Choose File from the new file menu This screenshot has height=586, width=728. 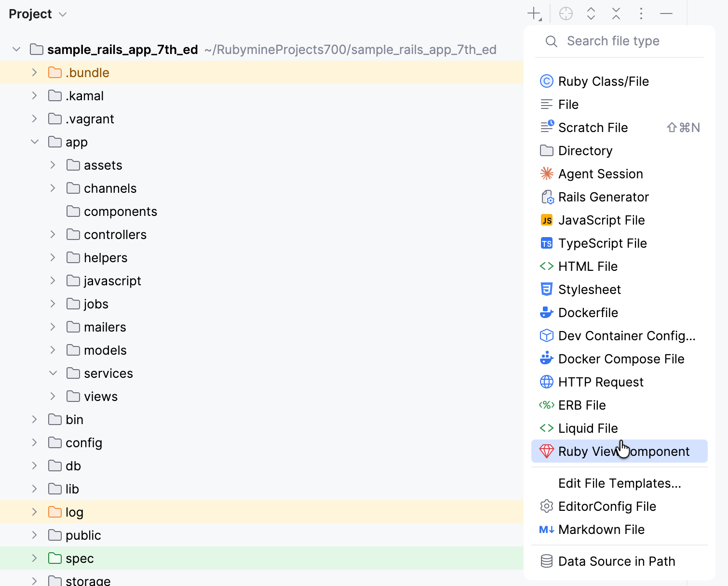[x=620, y=104]
